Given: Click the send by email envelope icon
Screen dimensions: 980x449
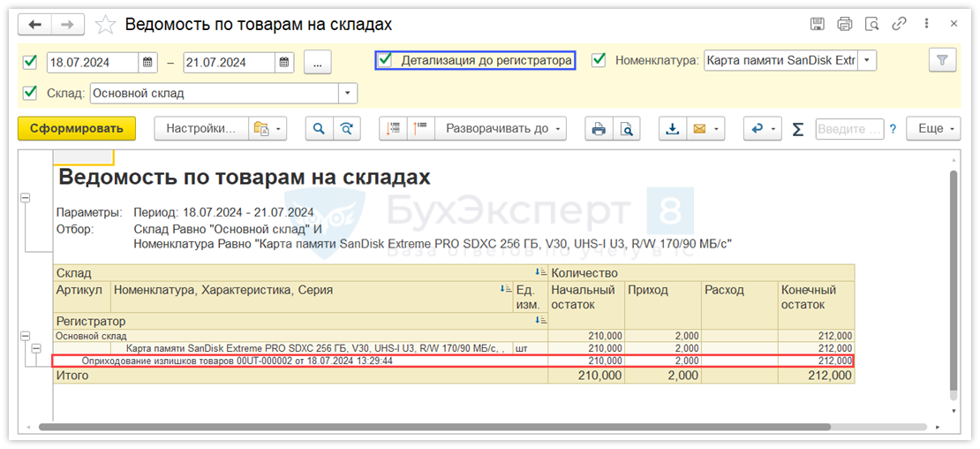Looking at the screenshot, I should coord(699,129).
